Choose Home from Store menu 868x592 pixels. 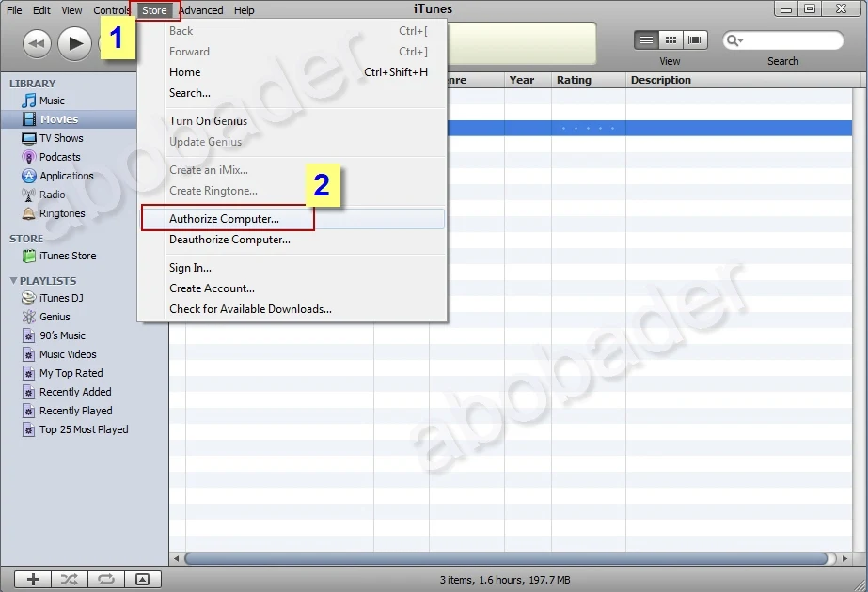[292, 72]
